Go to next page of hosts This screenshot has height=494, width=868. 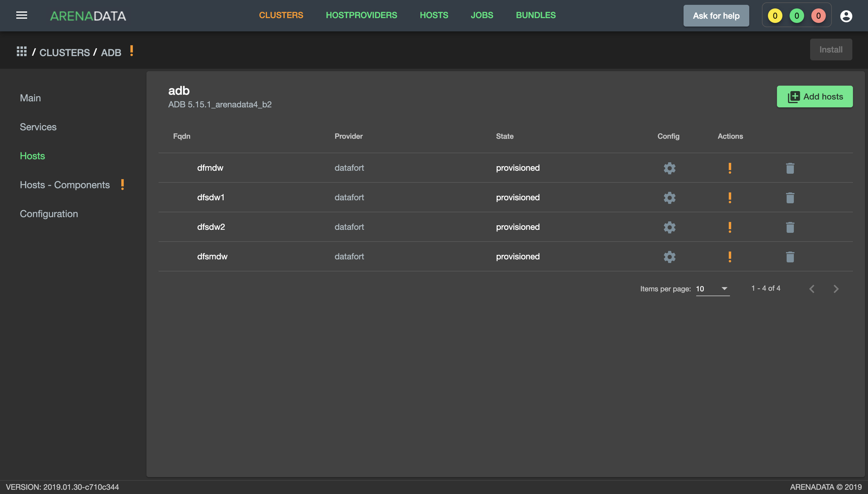pyautogui.click(x=836, y=289)
